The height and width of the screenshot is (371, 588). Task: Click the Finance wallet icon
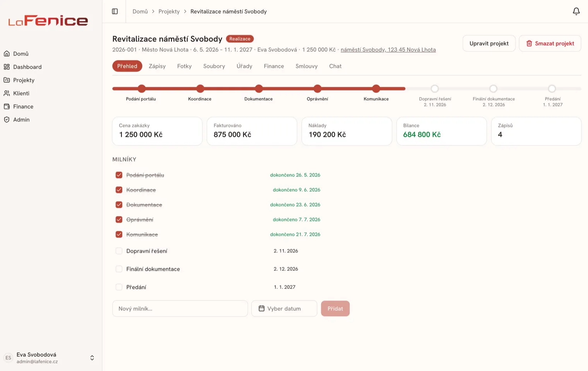click(7, 106)
